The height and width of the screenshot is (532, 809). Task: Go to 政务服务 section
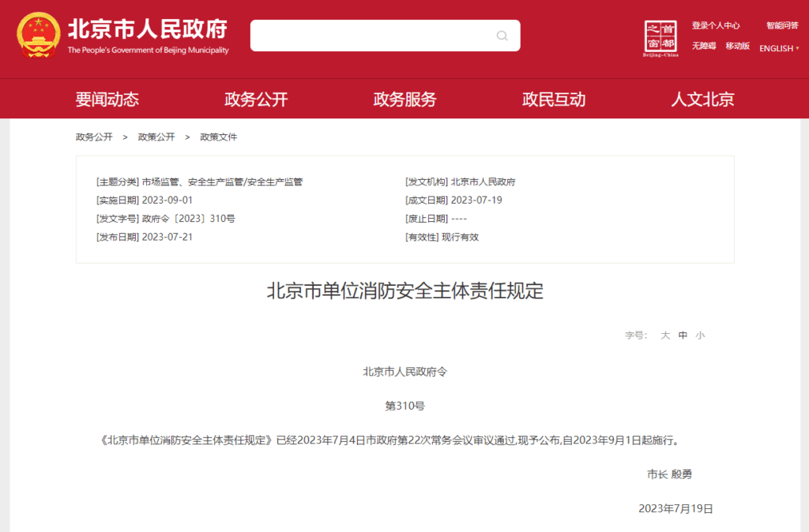point(404,99)
